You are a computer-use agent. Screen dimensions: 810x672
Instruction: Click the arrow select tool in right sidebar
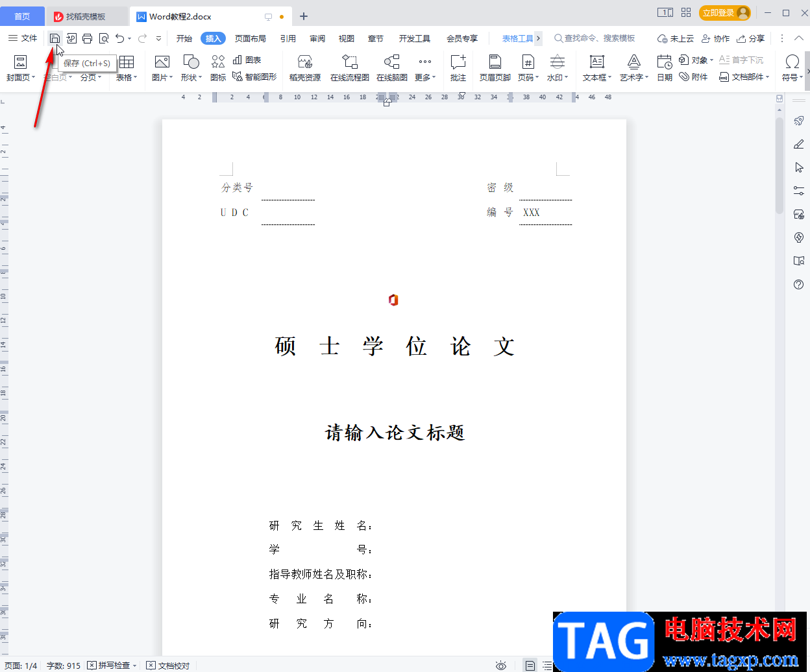tap(799, 167)
